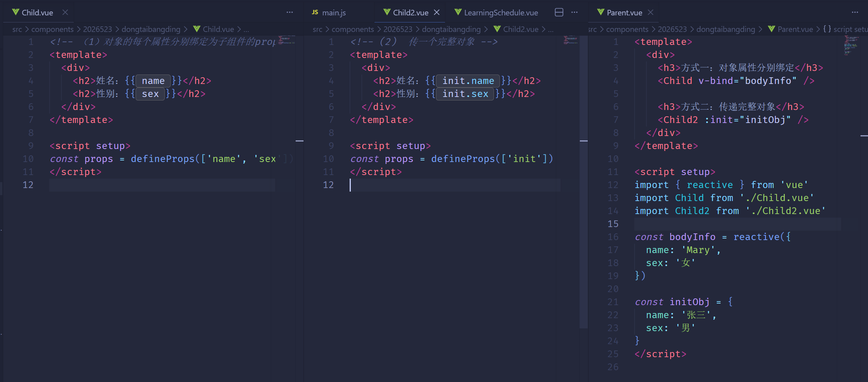The image size is (868, 382).
Task: Click line number 12 in Child.vue
Action: 28,185
